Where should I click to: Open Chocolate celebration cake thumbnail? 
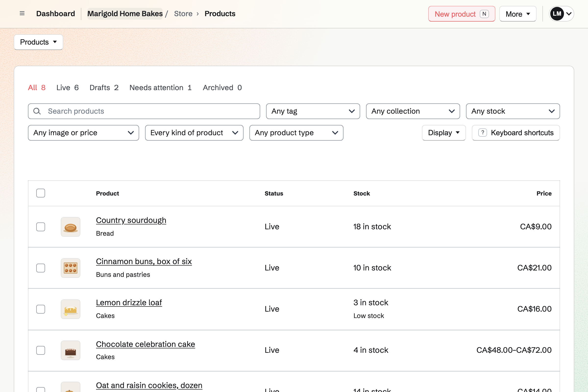click(71, 350)
